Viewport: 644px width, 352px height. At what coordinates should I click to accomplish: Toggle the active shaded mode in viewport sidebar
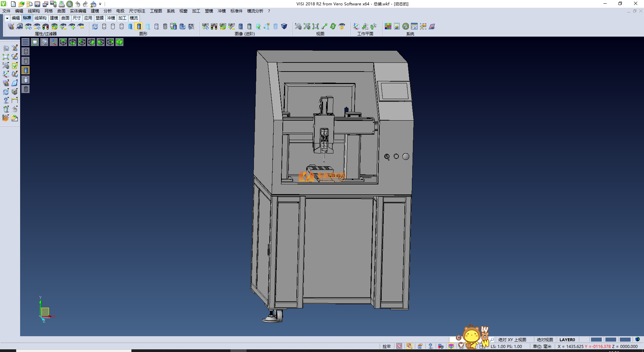pyautogui.click(x=26, y=70)
